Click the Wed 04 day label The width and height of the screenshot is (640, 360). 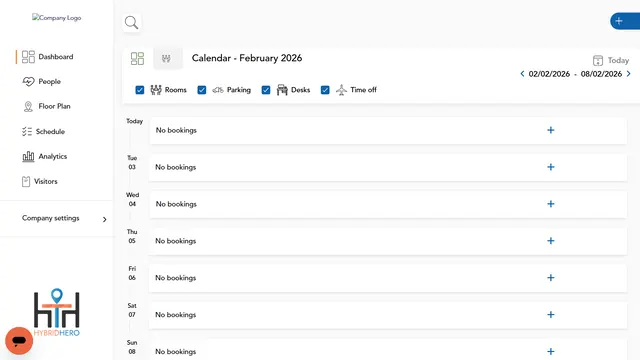pos(132,199)
